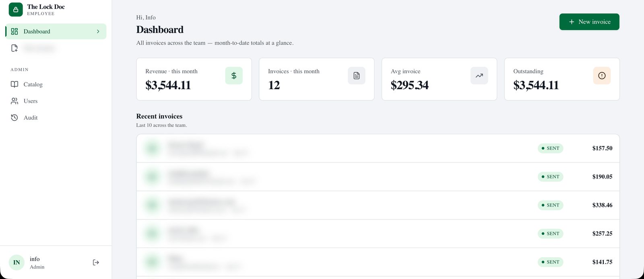This screenshot has height=279, width=644.
Task: Click the new document icon below Dashboard
Action: pos(14,48)
